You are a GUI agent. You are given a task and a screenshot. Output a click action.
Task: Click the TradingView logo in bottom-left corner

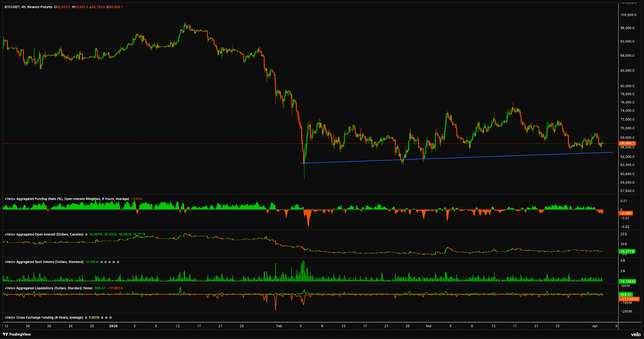tap(17, 334)
